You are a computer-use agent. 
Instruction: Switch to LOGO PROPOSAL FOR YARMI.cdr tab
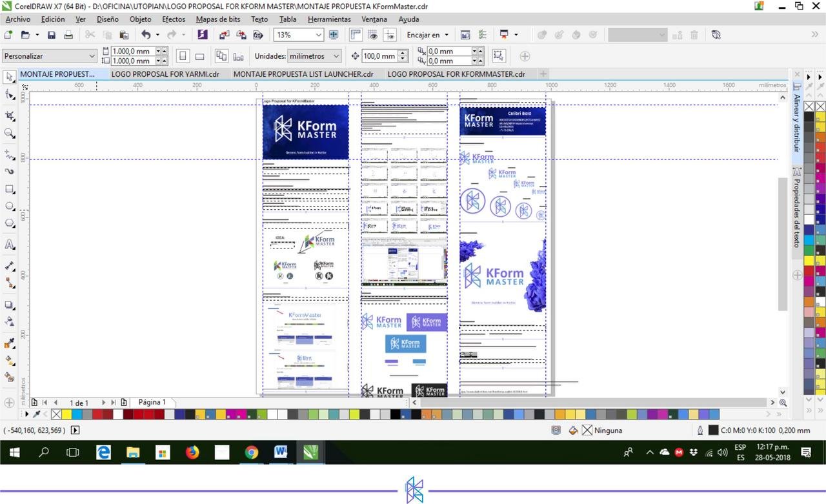point(165,74)
